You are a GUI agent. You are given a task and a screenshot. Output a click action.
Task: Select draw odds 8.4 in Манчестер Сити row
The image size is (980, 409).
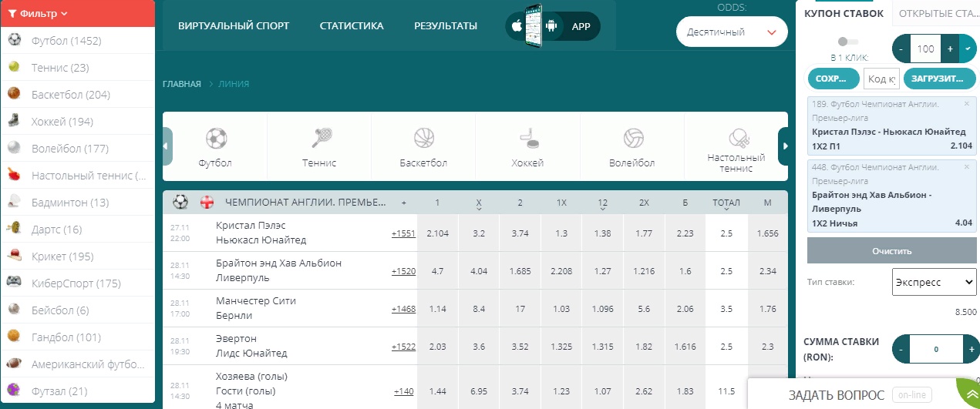point(479,309)
